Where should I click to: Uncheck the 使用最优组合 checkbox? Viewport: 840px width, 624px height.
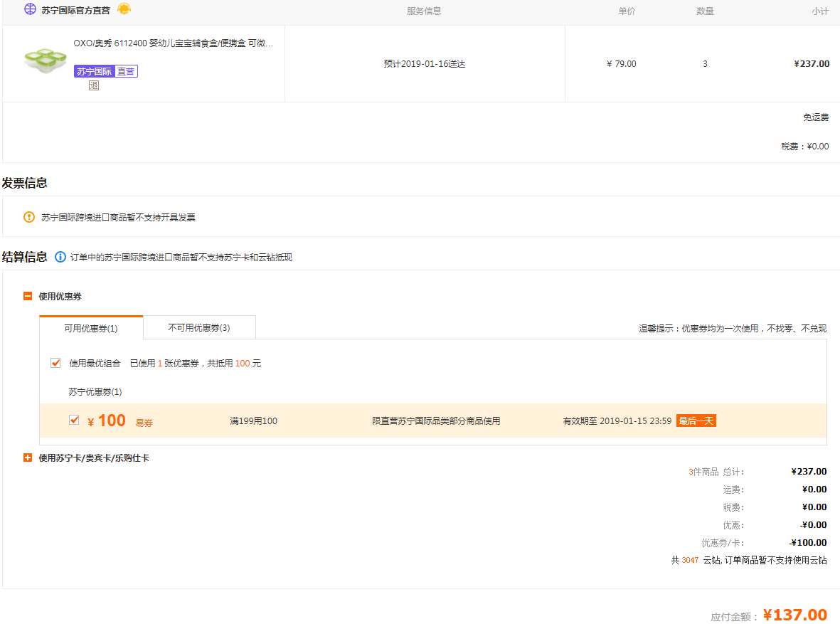point(55,363)
